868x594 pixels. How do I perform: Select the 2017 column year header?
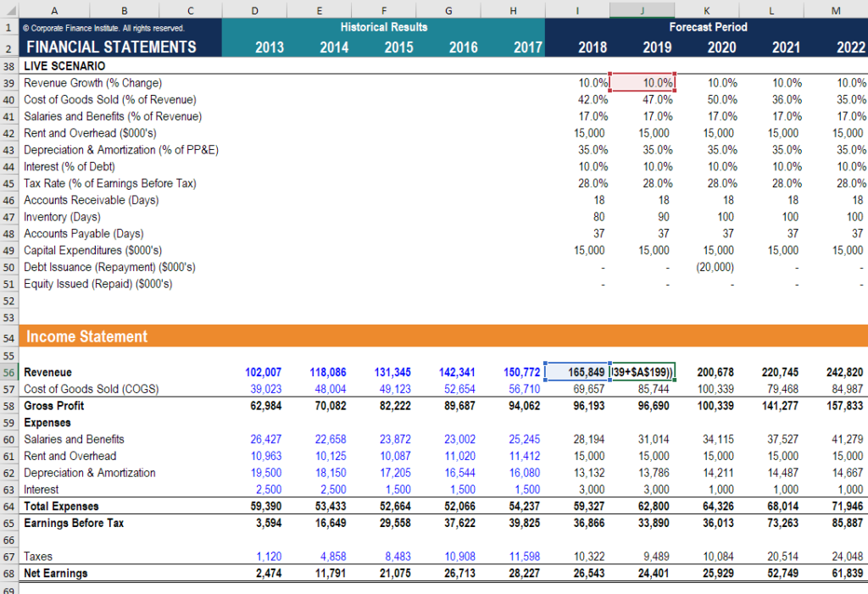click(x=512, y=47)
